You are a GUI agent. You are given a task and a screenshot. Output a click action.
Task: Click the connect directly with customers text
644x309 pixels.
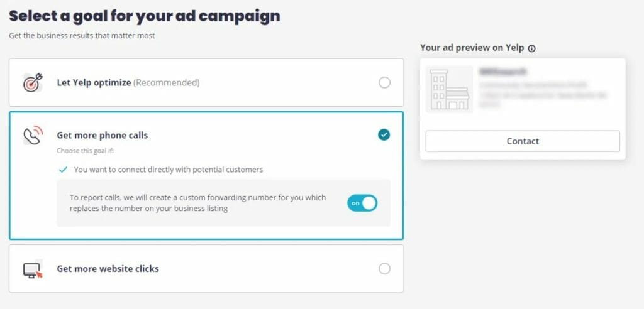pyautogui.click(x=169, y=170)
